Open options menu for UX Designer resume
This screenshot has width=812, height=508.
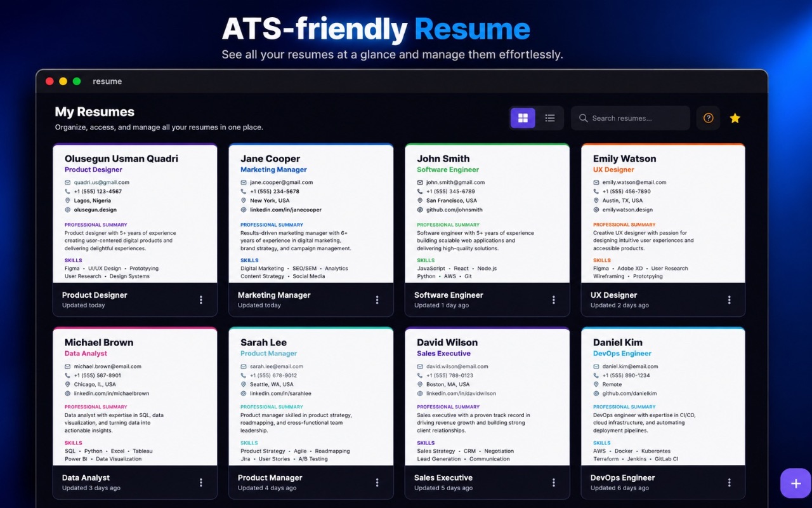click(729, 300)
